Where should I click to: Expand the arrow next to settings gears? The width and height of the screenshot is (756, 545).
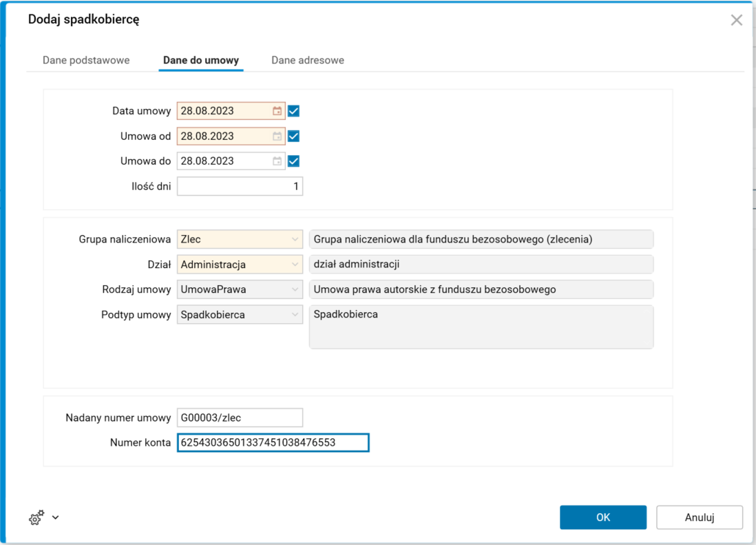point(56,517)
